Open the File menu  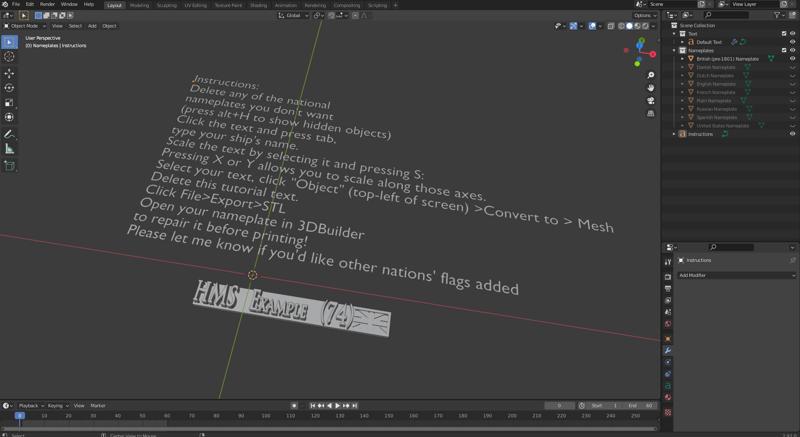(x=16, y=4)
